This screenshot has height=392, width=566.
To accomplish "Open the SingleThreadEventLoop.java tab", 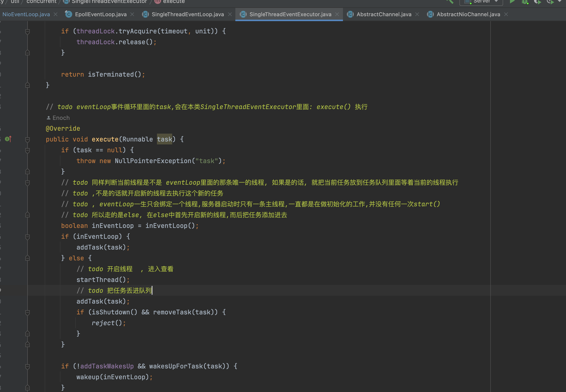I will pyautogui.click(x=188, y=14).
